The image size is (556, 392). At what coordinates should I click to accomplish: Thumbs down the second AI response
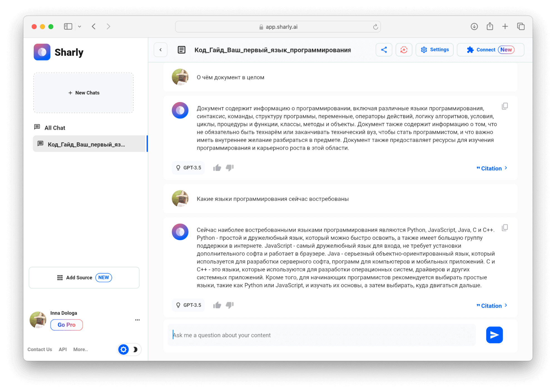tap(230, 305)
